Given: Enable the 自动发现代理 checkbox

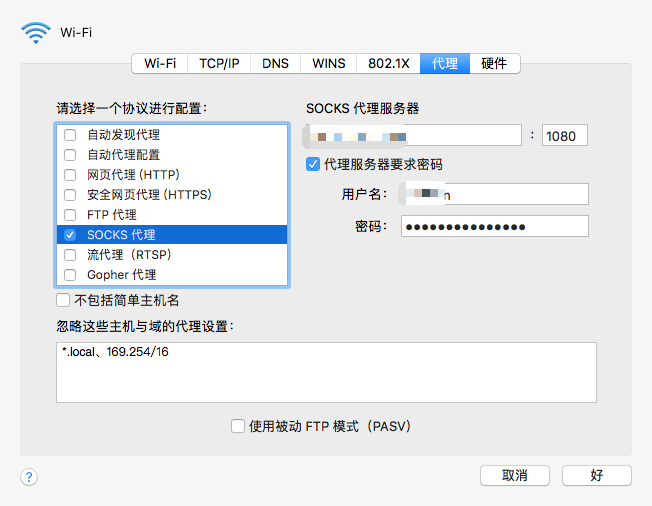Looking at the screenshot, I should [70, 135].
